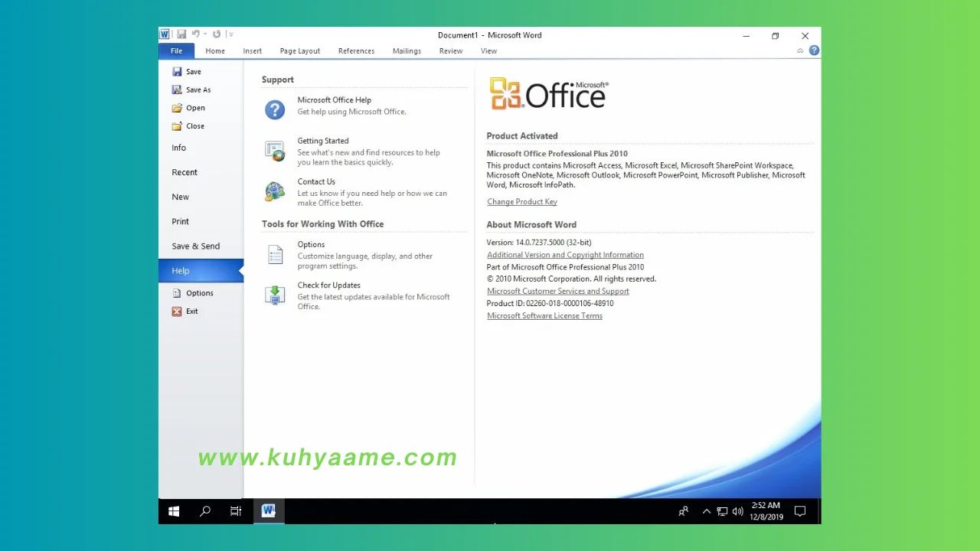Click the Redo icon in Quick Access Toolbar

217,34
